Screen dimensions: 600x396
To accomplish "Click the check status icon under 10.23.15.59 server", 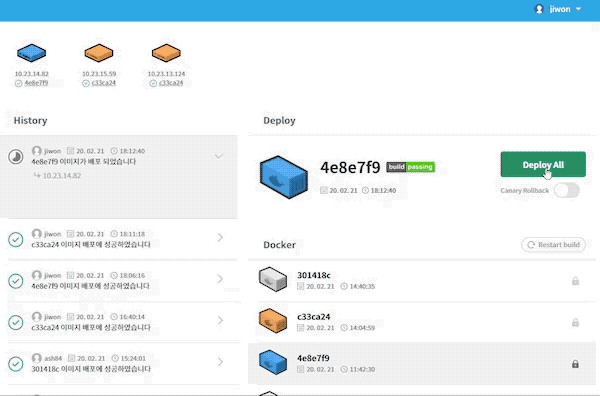I will (86, 83).
